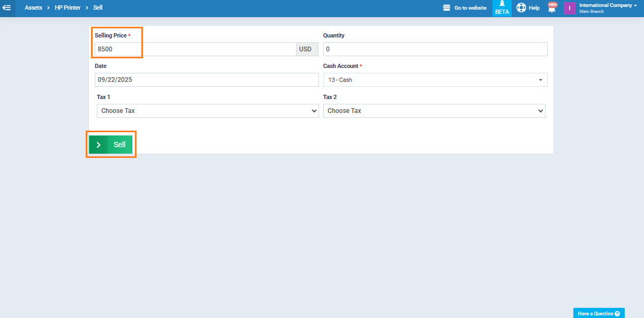The height and width of the screenshot is (318, 644).
Task: Click the arrow icon on Sell button
Action: pyautogui.click(x=99, y=145)
